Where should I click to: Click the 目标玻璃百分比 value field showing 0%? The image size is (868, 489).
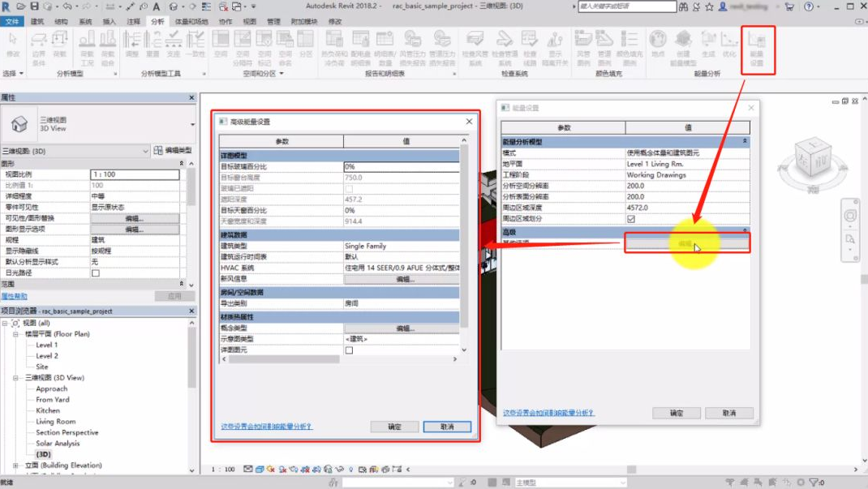click(401, 167)
